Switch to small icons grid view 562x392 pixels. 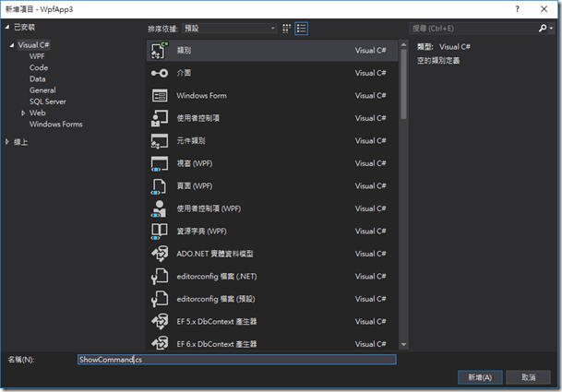tap(286, 29)
